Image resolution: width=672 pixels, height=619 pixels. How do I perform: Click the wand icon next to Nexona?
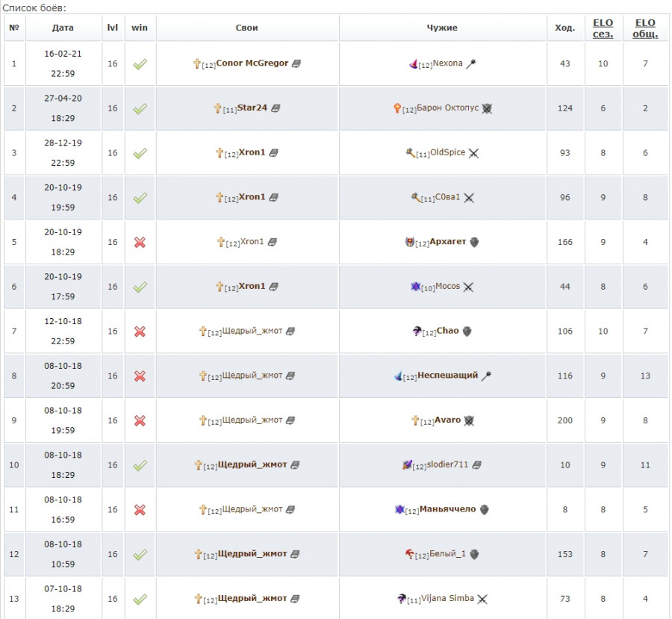[x=471, y=64]
